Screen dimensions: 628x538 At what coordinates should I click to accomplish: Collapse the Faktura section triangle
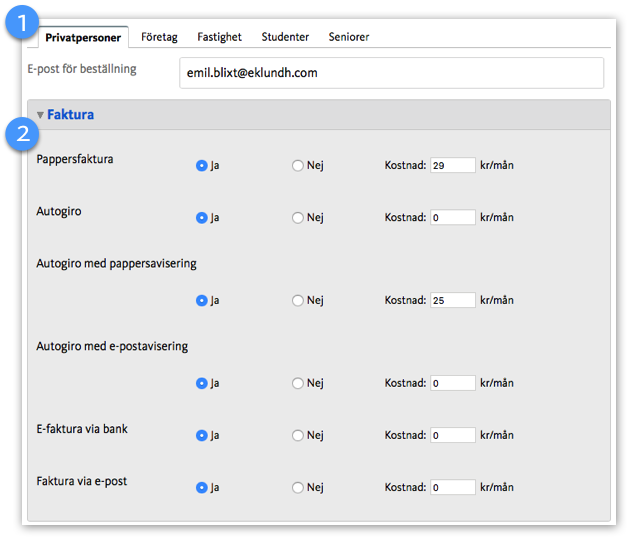40,115
